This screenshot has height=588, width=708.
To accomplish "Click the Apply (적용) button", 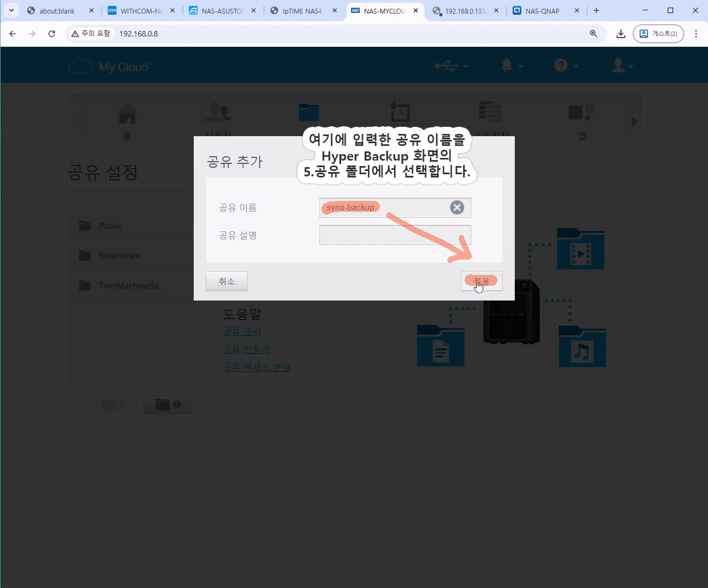I will (482, 281).
